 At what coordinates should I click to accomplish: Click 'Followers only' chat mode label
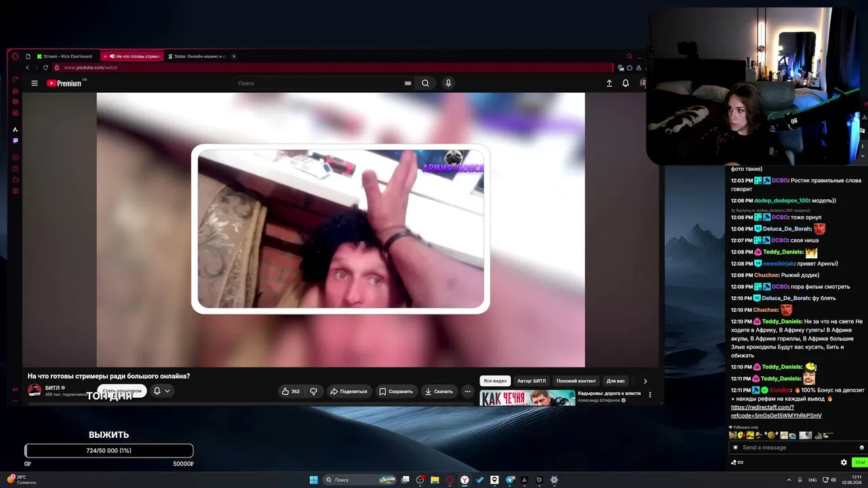point(745,427)
